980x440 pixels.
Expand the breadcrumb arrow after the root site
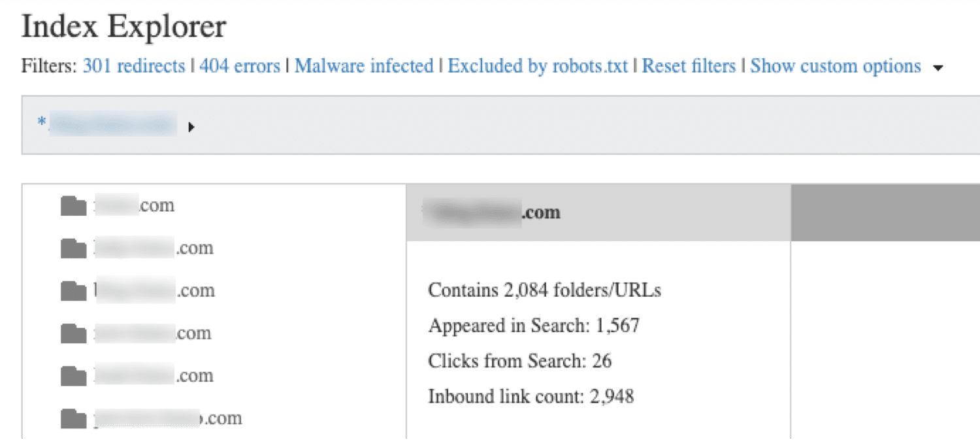pos(191,126)
